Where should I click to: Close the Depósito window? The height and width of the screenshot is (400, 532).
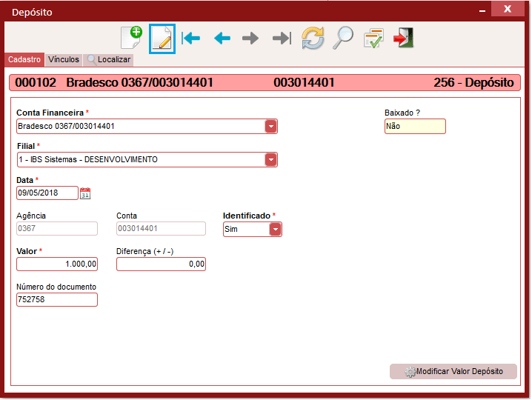coord(508,9)
